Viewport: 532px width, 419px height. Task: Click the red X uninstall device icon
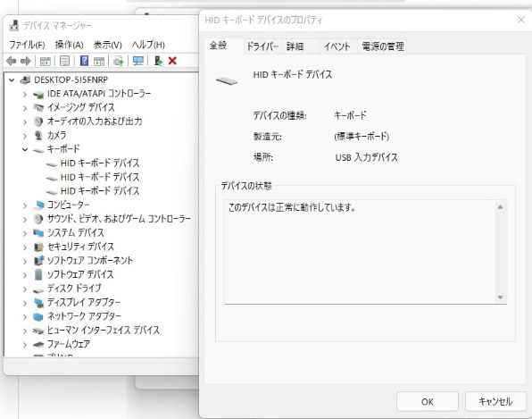[172, 61]
